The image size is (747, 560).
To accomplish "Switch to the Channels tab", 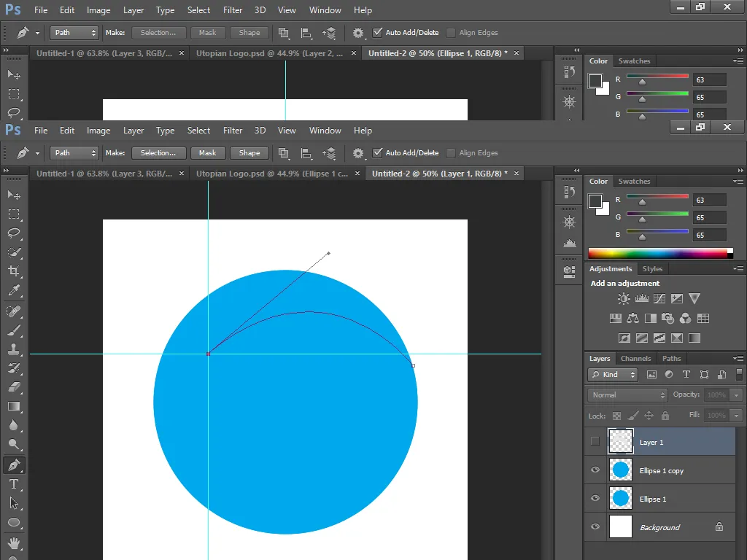I will 635,359.
